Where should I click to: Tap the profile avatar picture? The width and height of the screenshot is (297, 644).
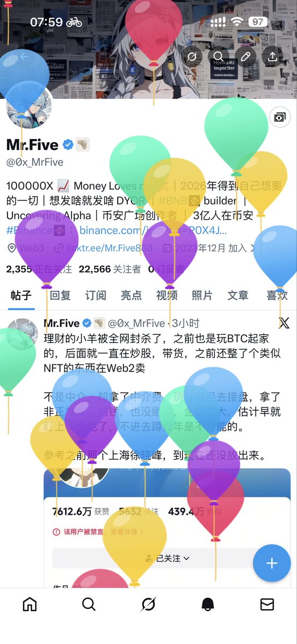pyautogui.click(x=29, y=105)
